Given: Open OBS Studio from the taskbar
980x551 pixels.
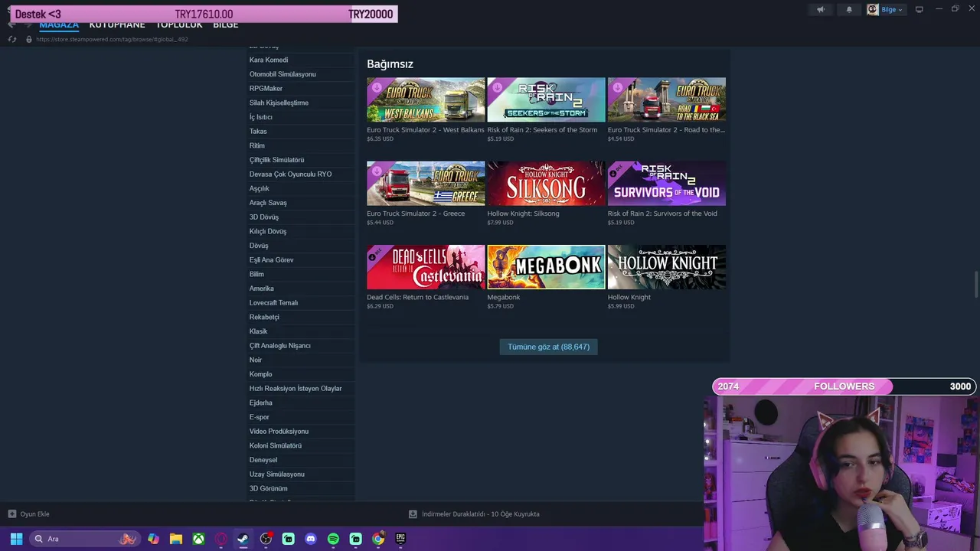Looking at the screenshot, I should click(266, 539).
